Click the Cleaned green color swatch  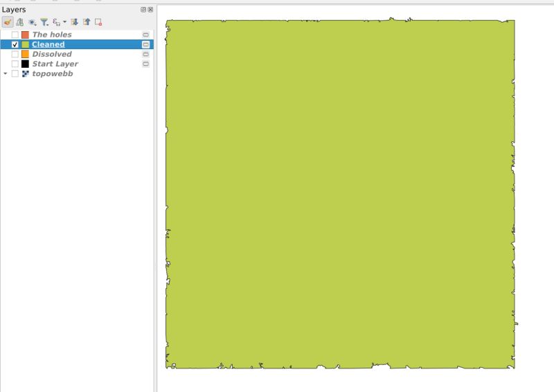point(25,44)
